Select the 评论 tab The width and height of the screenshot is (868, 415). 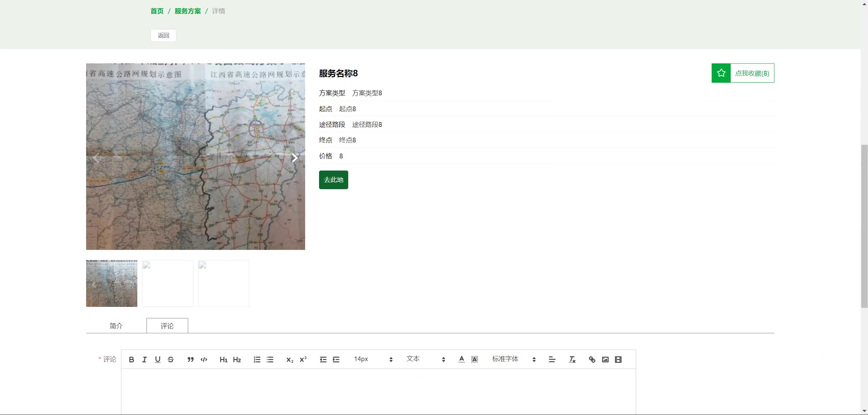pyautogui.click(x=167, y=326)
